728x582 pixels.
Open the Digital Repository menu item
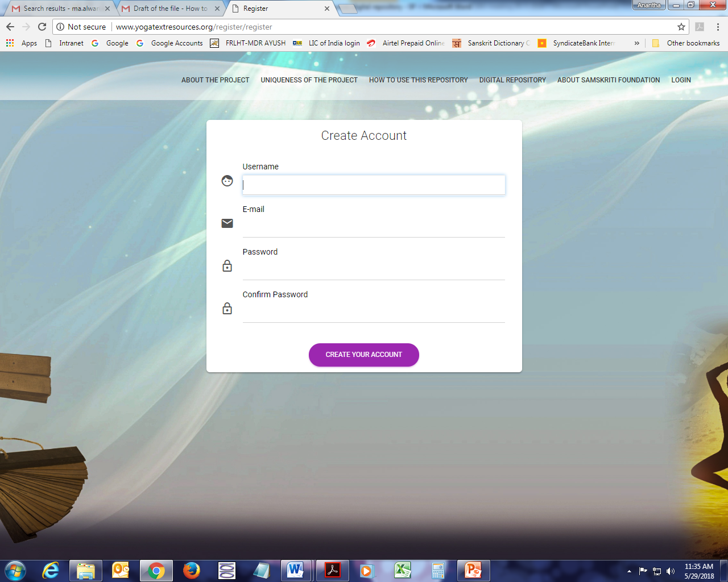(512, 80)
